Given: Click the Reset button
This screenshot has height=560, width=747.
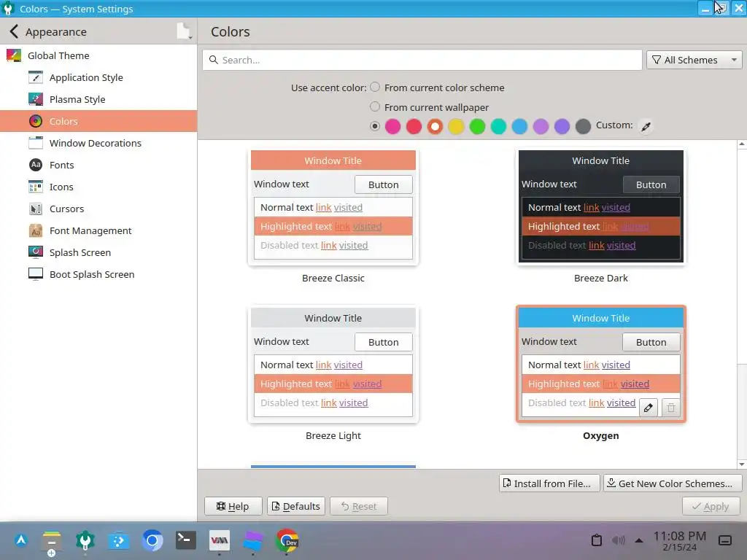Looking at the screenshot, I should pos(359,506).
